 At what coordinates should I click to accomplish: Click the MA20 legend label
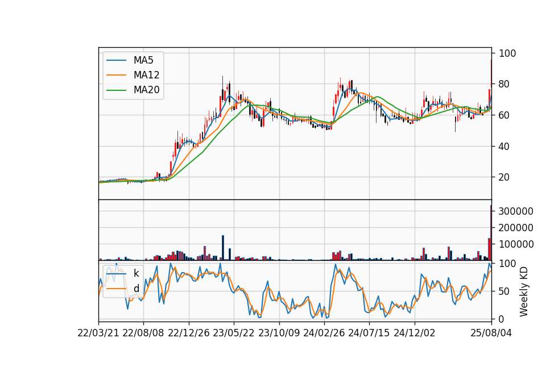click(x=146, y=90)
